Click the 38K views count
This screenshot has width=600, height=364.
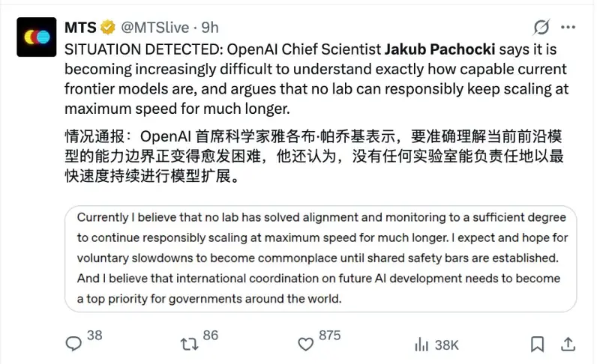tap(446, 345)
